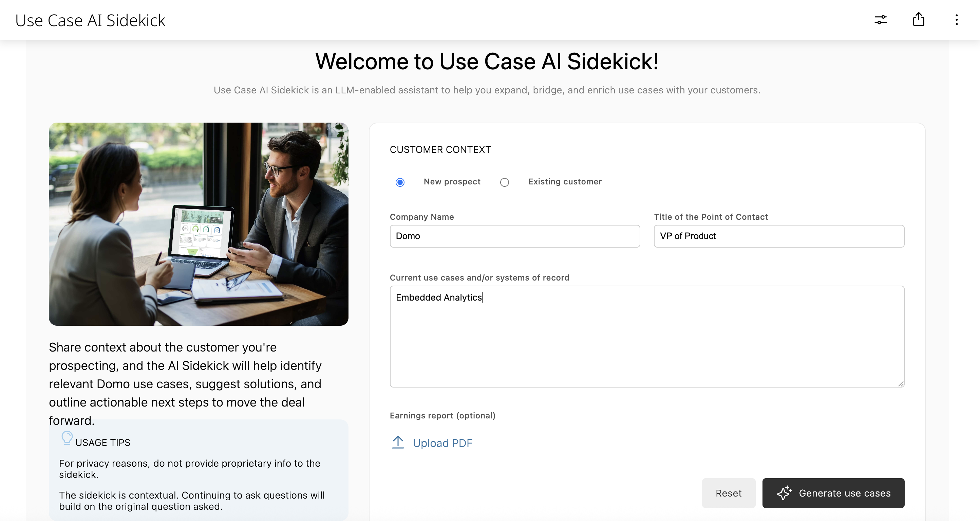
Task: Click the lightbulb icon beside Usage Tips
Action: [67, 438]
